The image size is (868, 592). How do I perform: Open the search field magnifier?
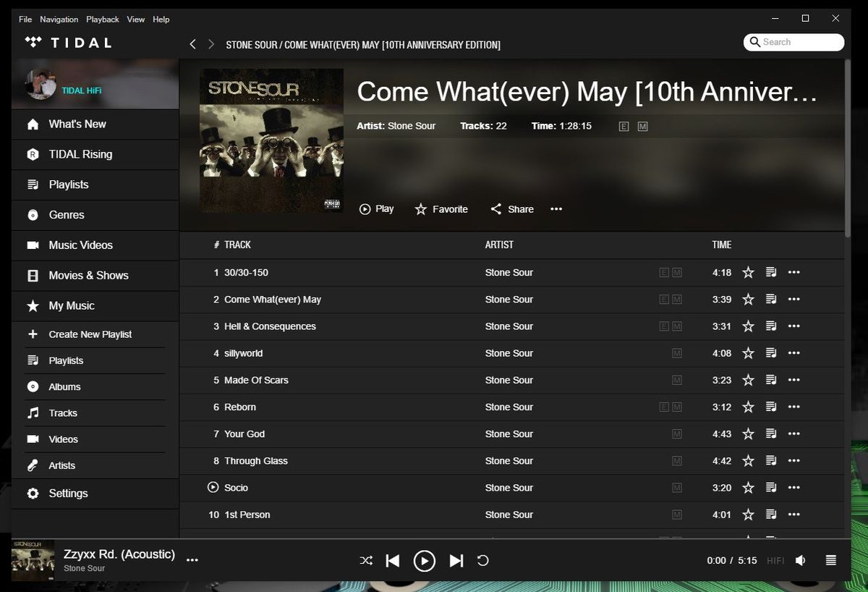point(754,42)
